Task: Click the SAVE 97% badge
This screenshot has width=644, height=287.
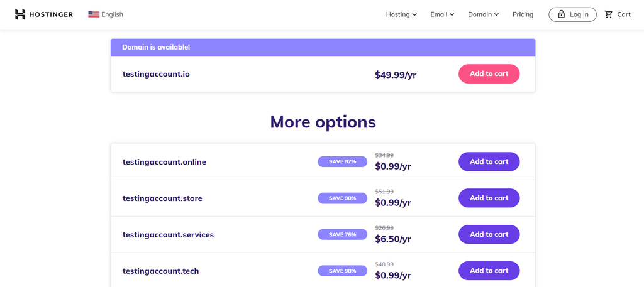Action: pyautogui.click(x=342, y=162)
